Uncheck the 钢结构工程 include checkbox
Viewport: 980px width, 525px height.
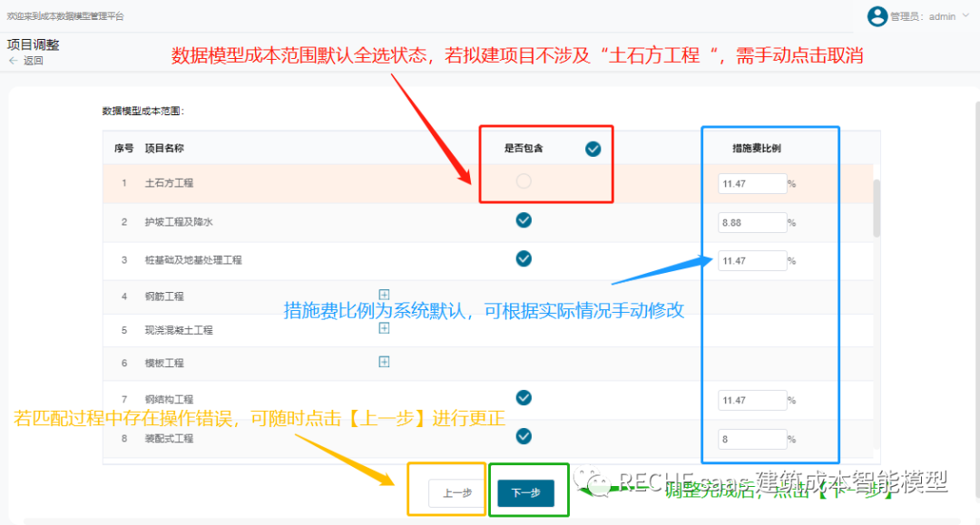[524, 398]
